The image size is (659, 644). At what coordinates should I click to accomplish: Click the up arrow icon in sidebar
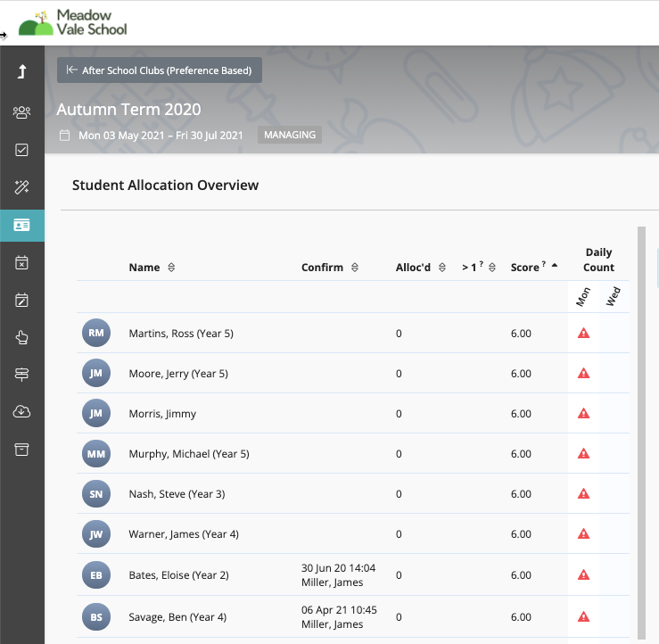pos(22,71)
